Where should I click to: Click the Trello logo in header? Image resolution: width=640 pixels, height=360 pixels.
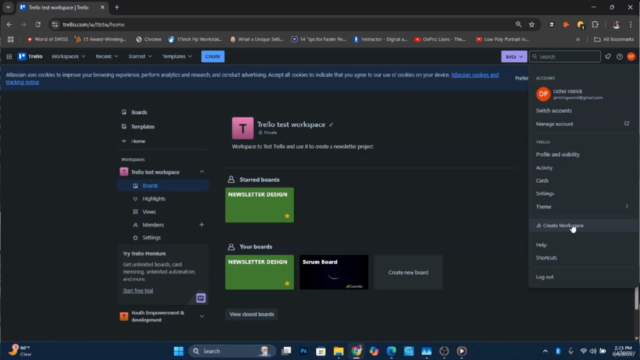coord(30,56)
